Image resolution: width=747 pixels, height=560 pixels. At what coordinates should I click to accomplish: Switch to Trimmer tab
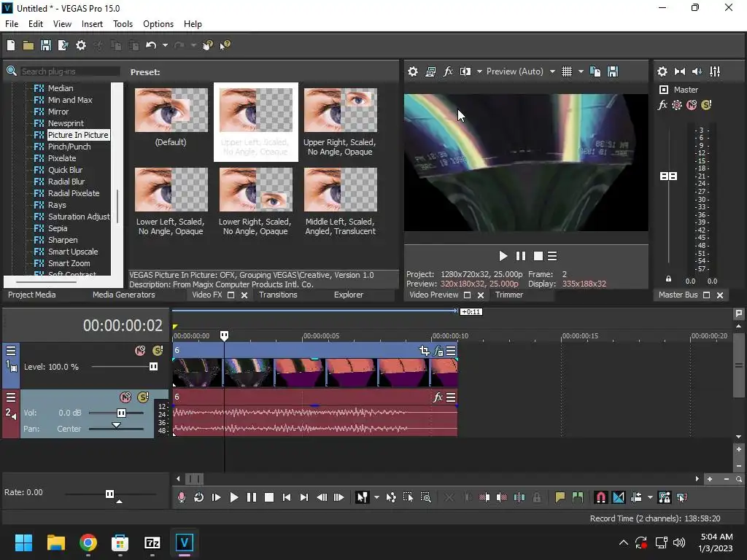(x=509, y=295)
